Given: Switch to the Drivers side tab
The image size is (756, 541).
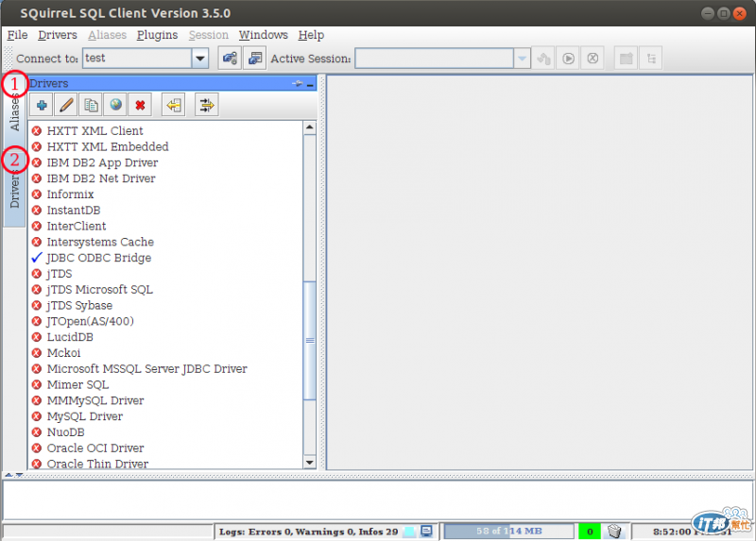Looking at the screenshot, I should click(x=14, y=191).
